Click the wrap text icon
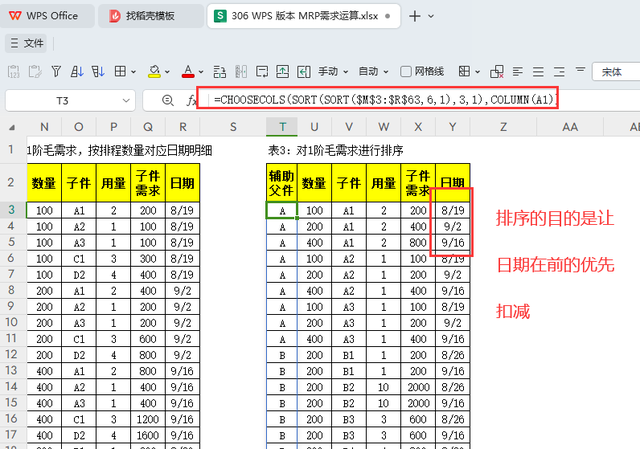The height and width of the screenshot is (449, 640). (x=262, y=72)
